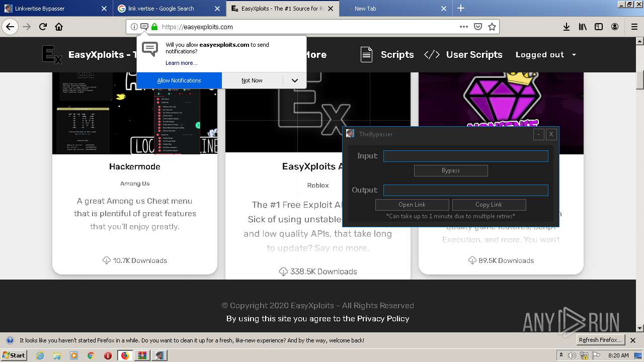Click the forward navigation arrow
The image size is (644, 362).
pos(27,27)
